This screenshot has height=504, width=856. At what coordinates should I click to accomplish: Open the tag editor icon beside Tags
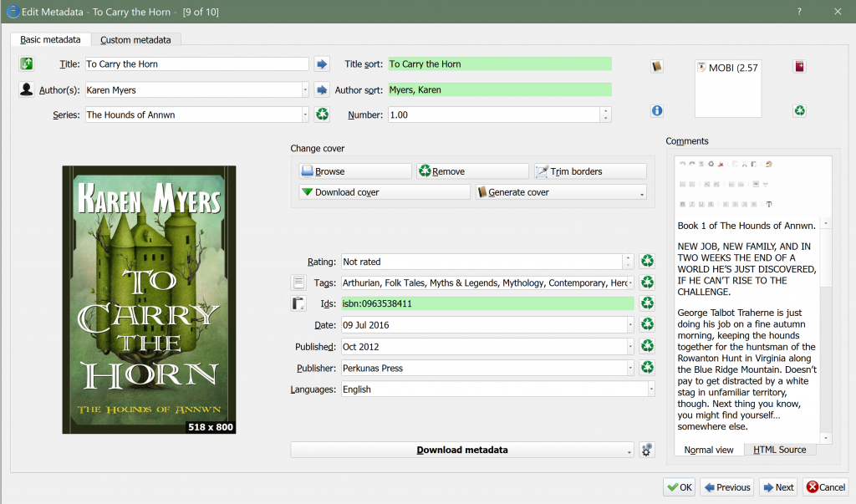(298, 283)
